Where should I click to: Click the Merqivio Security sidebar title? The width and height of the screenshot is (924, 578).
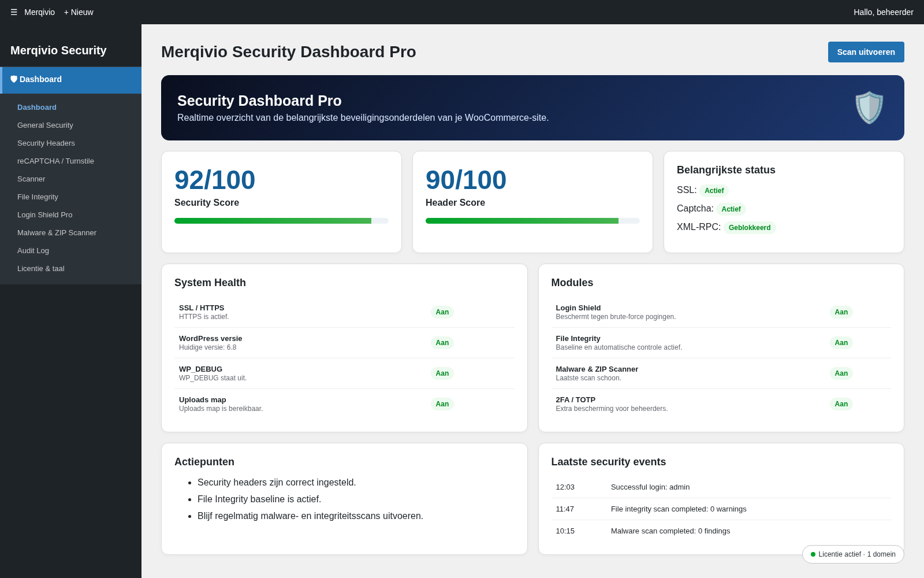tap(58, 50)
